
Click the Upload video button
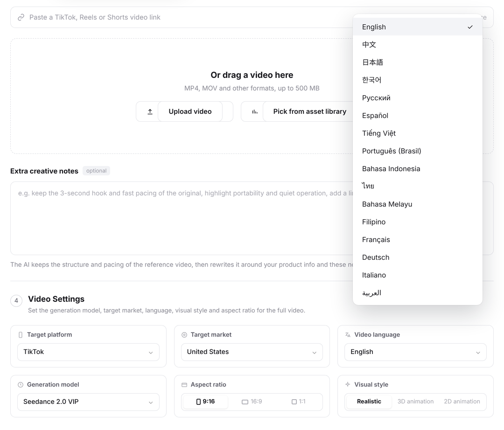184,111
